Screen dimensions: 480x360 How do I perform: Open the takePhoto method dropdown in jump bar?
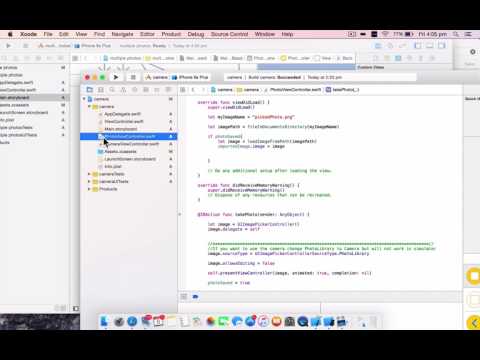(342, 90)
